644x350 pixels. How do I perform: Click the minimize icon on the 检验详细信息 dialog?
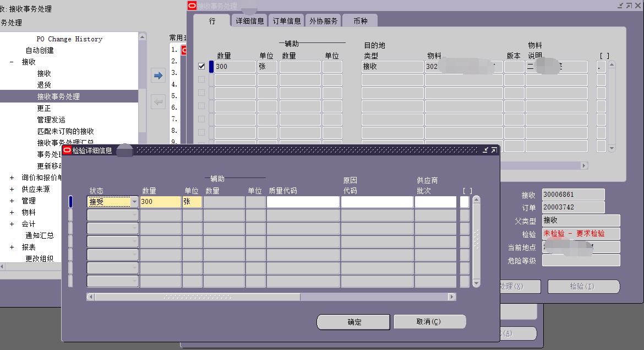(x=485, y=150)
